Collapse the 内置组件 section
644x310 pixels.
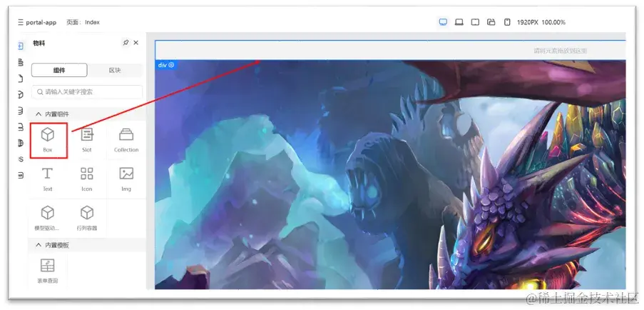click(x=39, y=114)
